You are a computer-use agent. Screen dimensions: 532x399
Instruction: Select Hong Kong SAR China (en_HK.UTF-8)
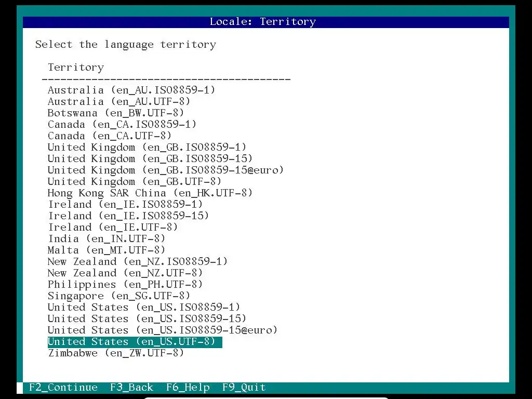pos(150,193)
